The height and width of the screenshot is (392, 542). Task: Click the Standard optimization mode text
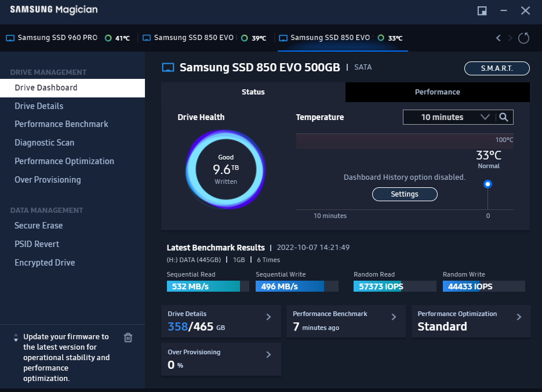pos(442,326)
